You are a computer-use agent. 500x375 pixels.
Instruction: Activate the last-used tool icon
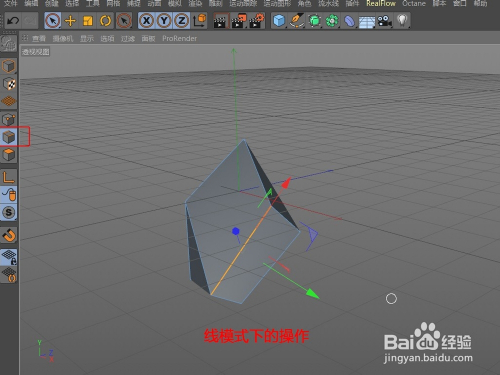click(124, 21)
